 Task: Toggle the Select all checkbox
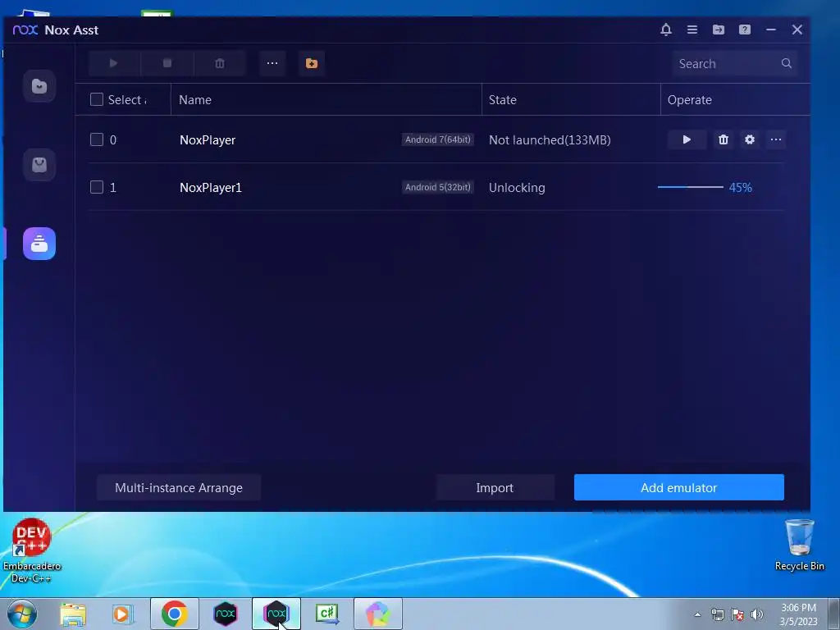tap(97, 99)
